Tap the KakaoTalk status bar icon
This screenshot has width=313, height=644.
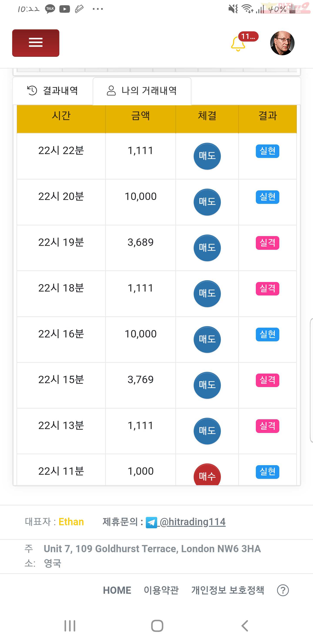50,9
